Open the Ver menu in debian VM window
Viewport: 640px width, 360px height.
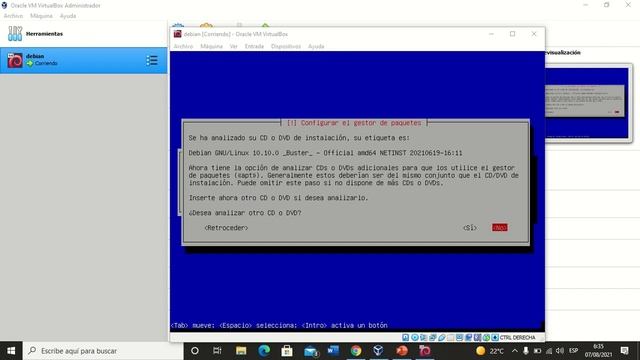pos(233,46)
